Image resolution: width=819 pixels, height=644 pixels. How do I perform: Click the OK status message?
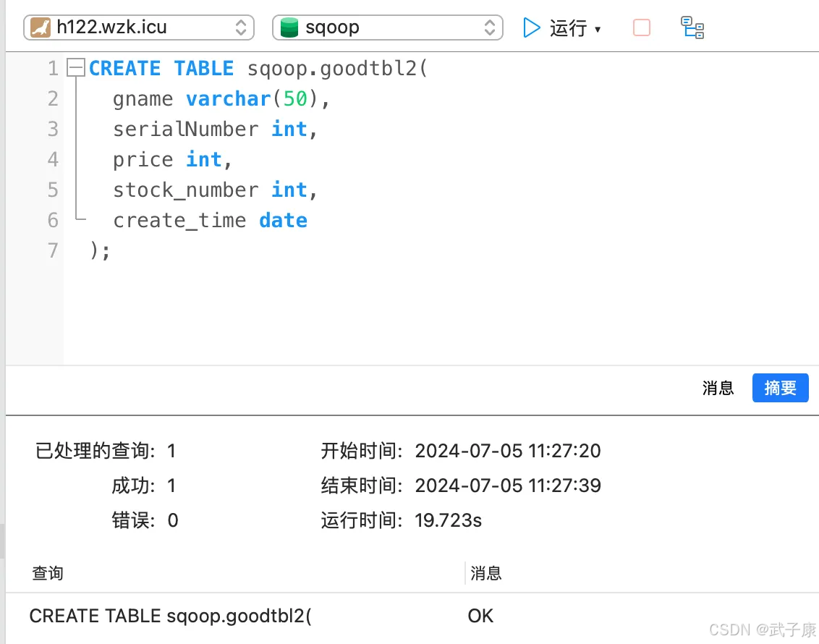click(480, 616)
